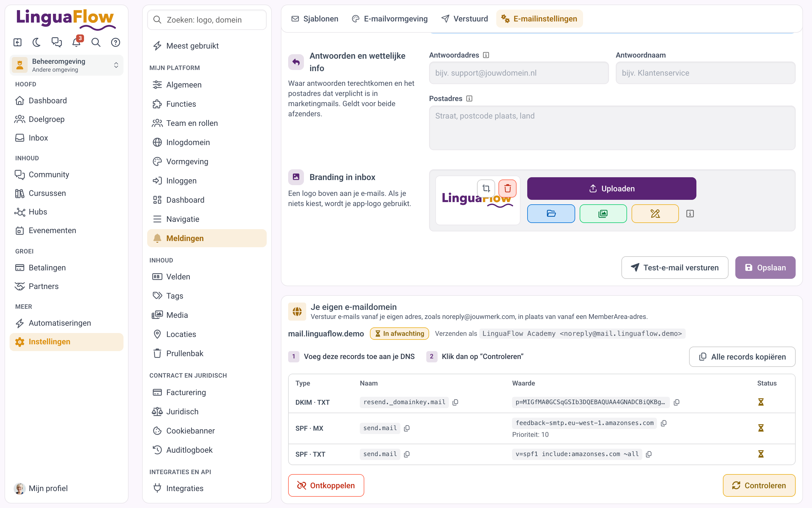This screenshot has width=812, height=508.
Task: Collapse the sidebar panel icon
Action: [x=17, y=42]
